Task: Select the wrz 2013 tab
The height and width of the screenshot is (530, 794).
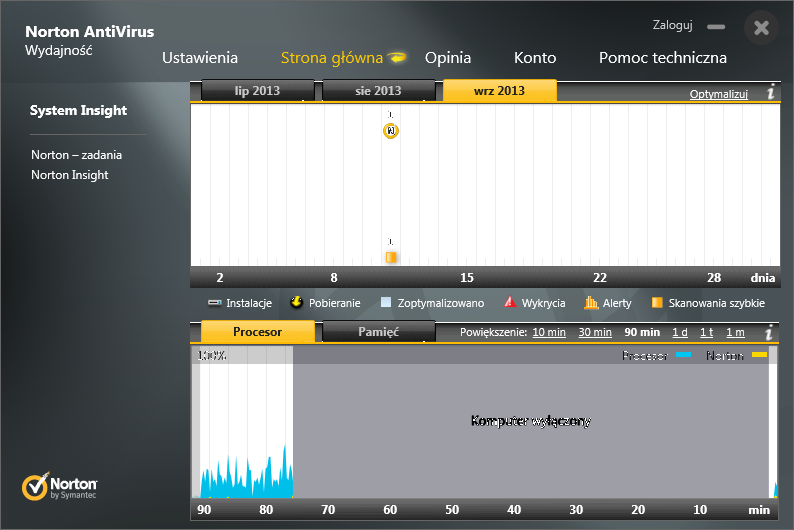Action: [499, 91]
